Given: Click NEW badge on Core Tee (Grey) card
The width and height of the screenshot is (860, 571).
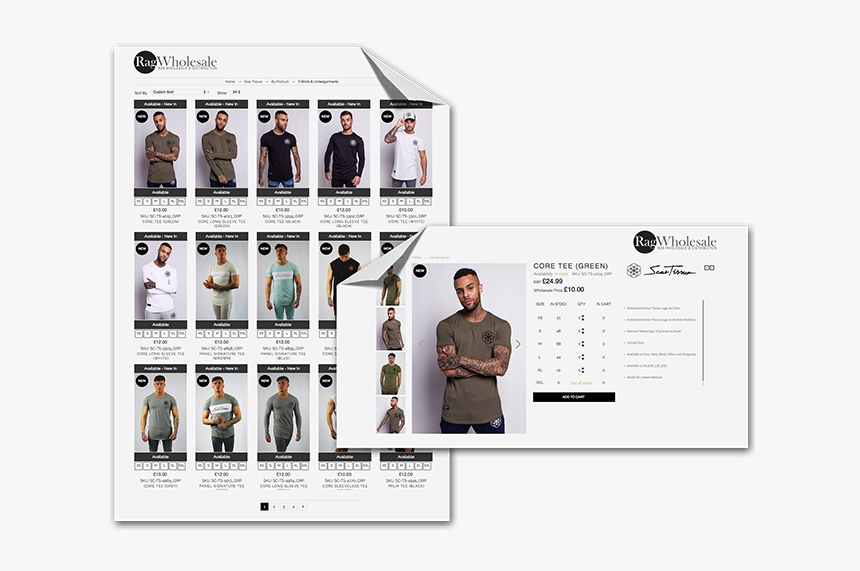Looking at the screenshot, I should tap(142, 381).
